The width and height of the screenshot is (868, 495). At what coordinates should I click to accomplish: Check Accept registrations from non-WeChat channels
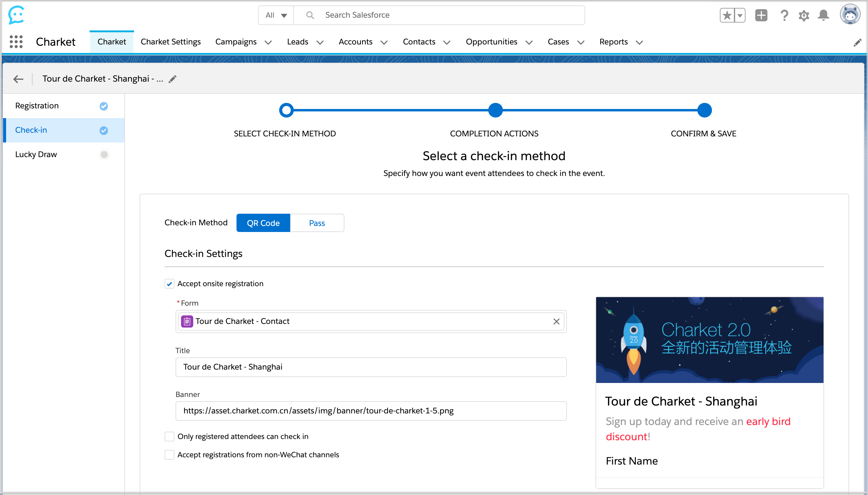(169, 455)
